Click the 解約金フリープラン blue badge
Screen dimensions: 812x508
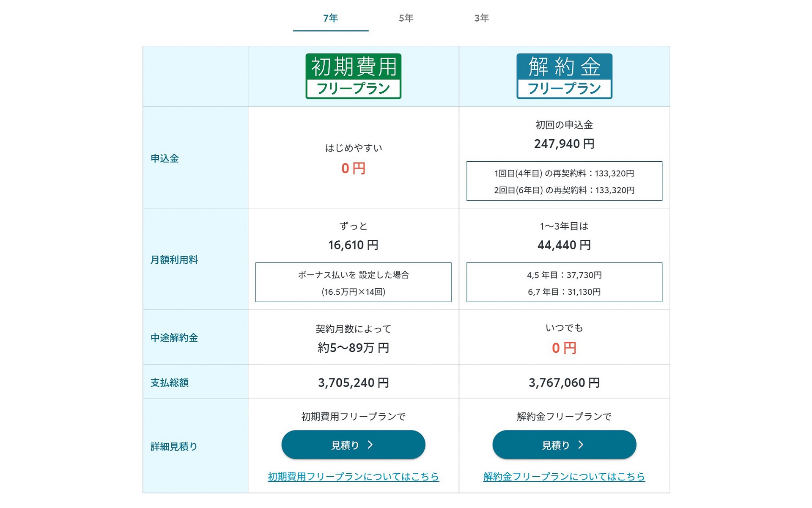pyautogui.click(x=564, y=75)
